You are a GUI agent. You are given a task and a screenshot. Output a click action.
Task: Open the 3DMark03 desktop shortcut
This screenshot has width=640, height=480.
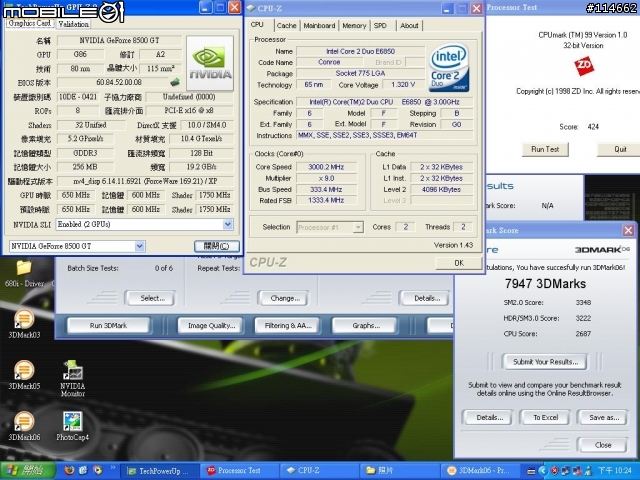click(x=24, y=324)
